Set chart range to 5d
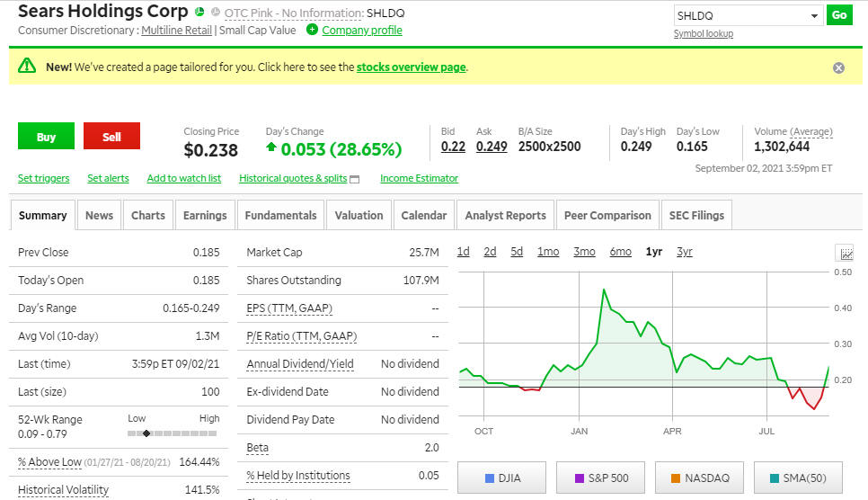 [x=517, y=252]
